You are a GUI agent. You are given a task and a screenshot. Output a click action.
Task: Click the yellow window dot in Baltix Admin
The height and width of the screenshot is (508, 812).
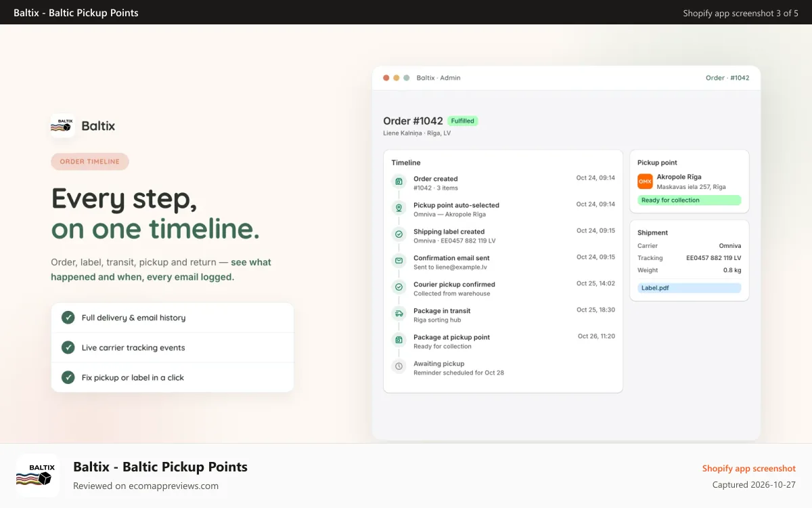point(397,78)
